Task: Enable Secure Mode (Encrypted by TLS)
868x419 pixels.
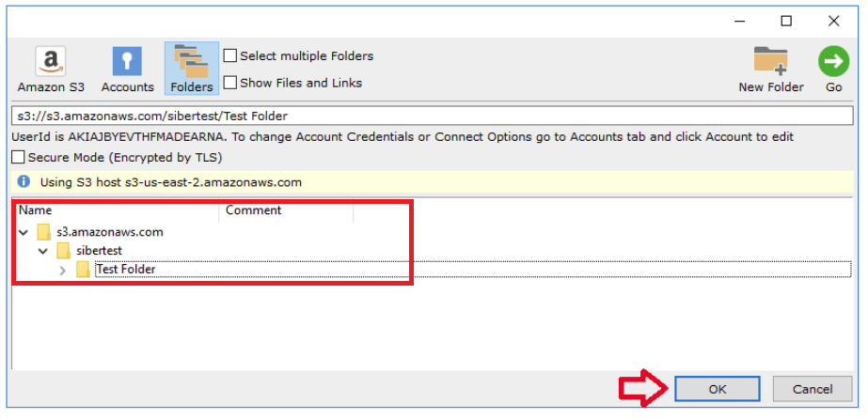Action: pyautogui.click(x=20, y=157)
